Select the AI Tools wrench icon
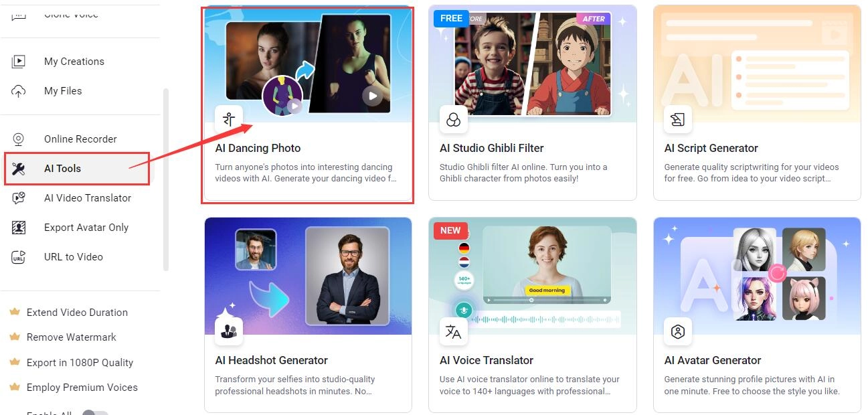 coord(19,169)
